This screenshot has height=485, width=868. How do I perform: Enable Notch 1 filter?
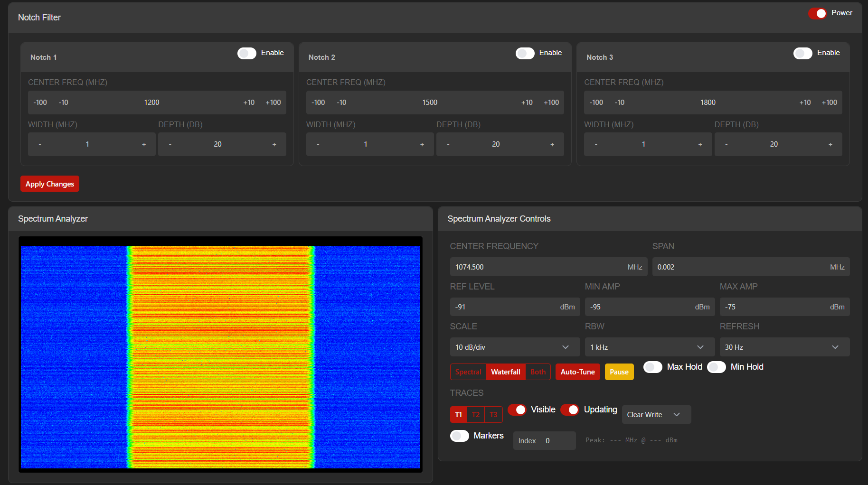(246, 53)
